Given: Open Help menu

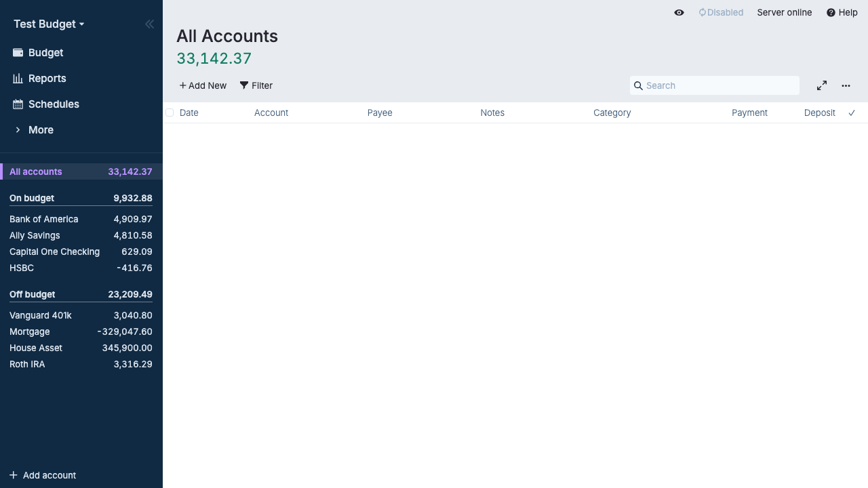Looking at the screenshot, I should (842, 12).
